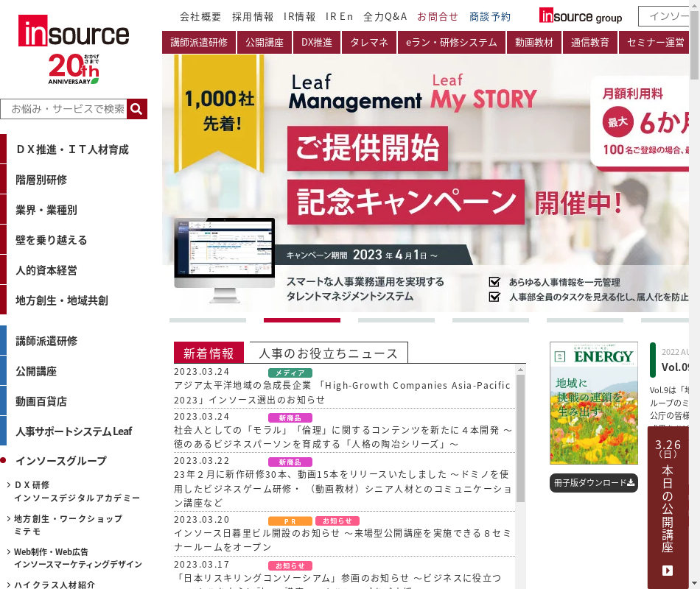Select 通信教育 navigation item

589,43
